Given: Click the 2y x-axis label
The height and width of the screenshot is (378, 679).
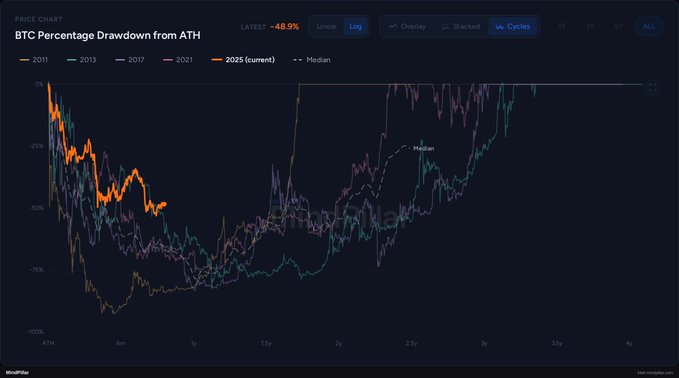Looking at the screenshot, I should [x=339, y=343].
